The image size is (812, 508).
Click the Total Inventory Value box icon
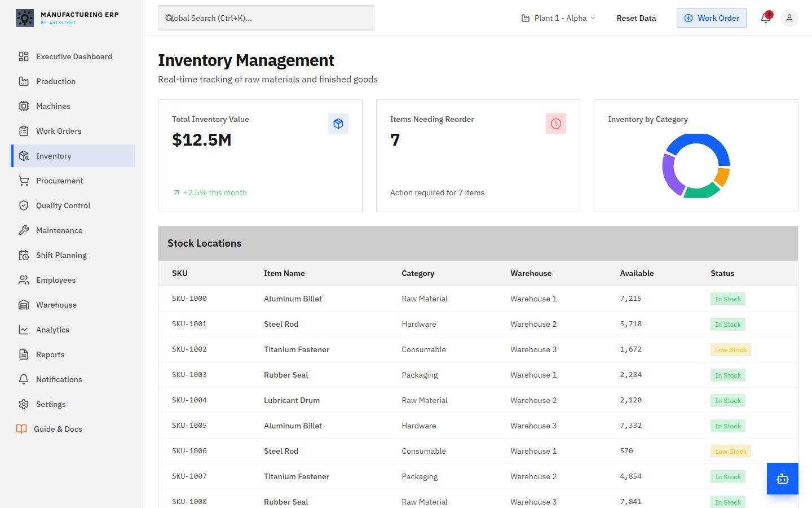338,124
